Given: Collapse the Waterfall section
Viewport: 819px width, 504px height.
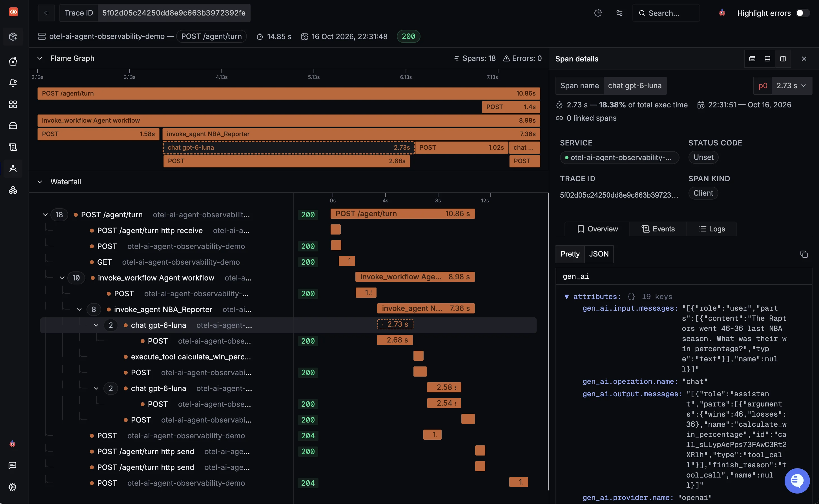Looking at the screenshot, I should (40, 182).
